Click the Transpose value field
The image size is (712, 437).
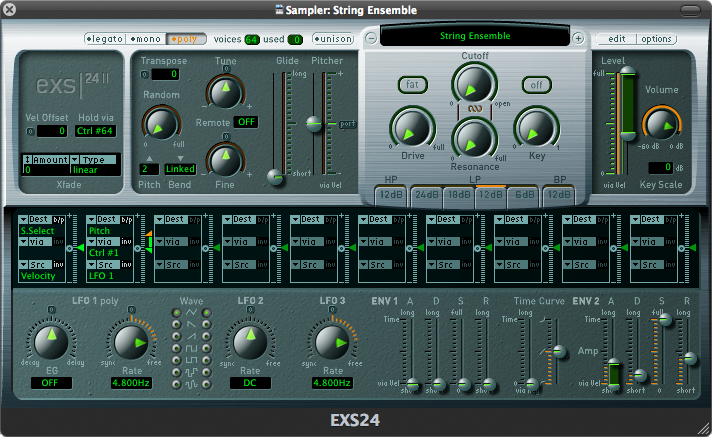pos(165,74)
